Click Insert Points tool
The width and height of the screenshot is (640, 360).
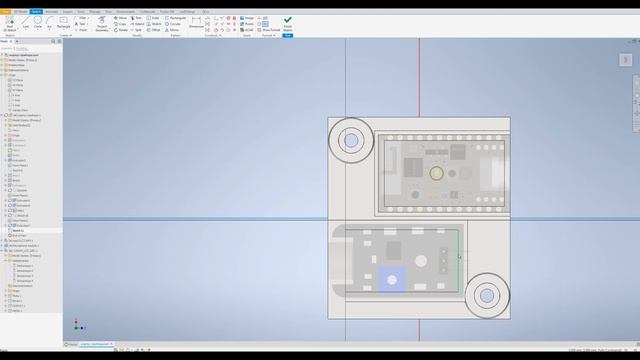pos(247,24)
